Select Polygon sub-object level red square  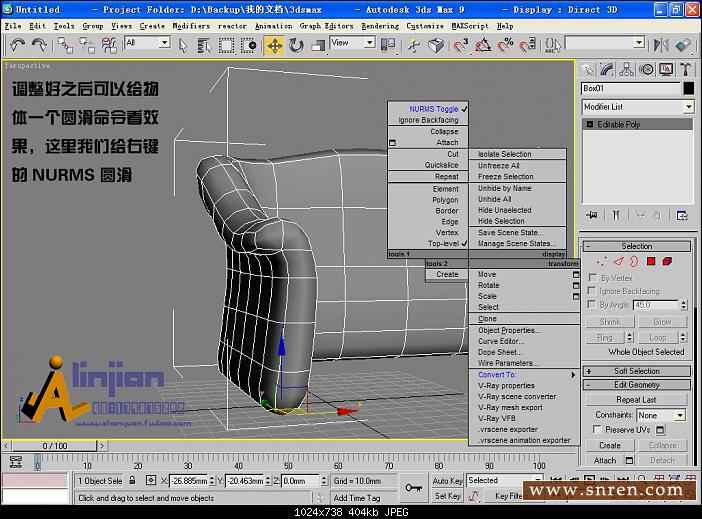[x=651, y=261]
